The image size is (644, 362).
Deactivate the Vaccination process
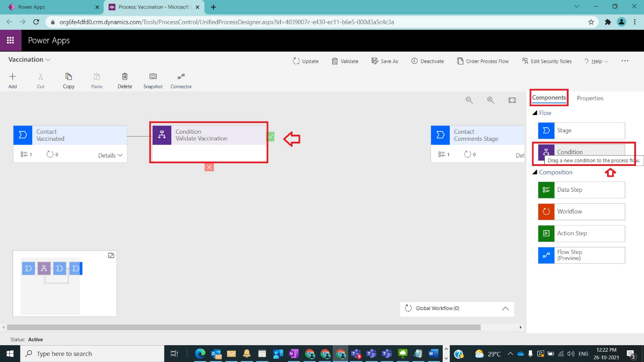click(427, 61)
